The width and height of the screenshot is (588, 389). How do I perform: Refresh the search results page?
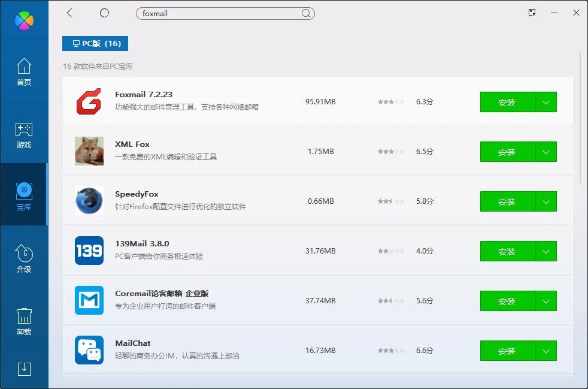[x=104, y=13]
